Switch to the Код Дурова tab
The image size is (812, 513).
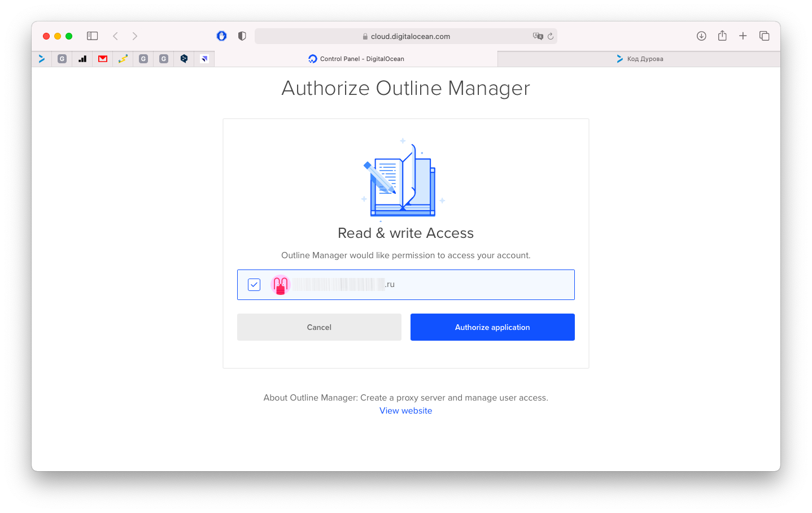[639, 59]
